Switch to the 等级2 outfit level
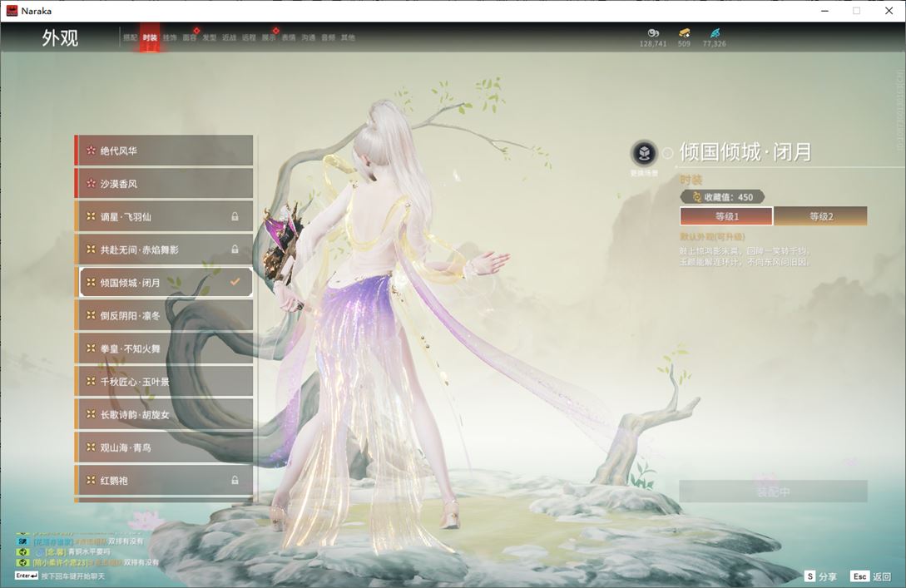This screenshot has height=588, width=906. (820, 216)
